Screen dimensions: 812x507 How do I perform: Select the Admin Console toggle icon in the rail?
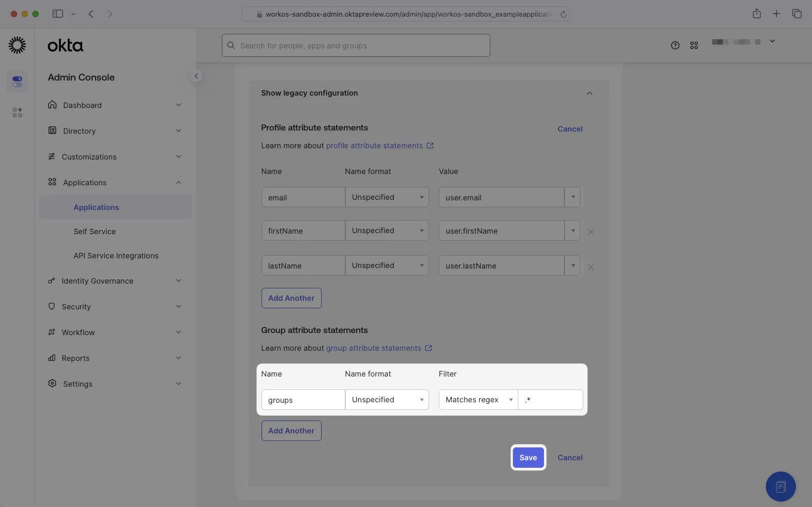17,82
